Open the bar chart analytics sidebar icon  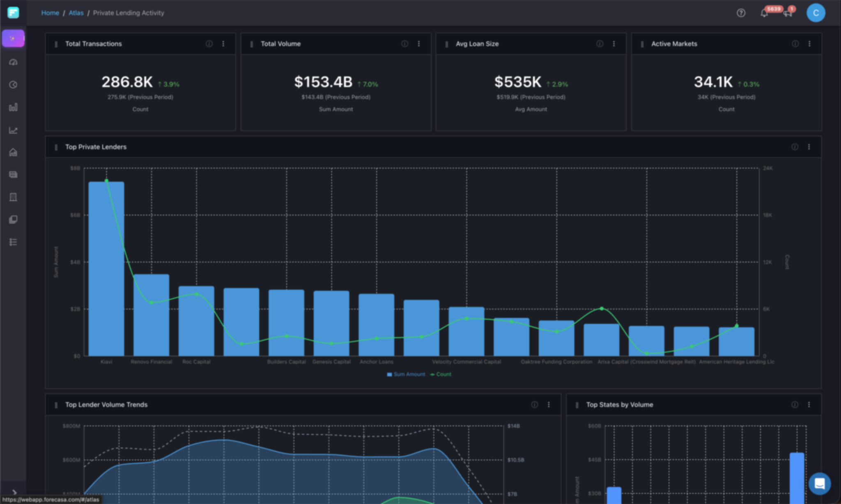pos(13,108)
